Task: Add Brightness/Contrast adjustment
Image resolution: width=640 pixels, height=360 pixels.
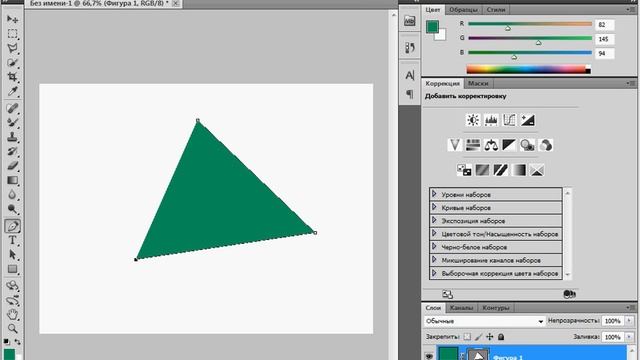Action: click(x=473, y=120)
